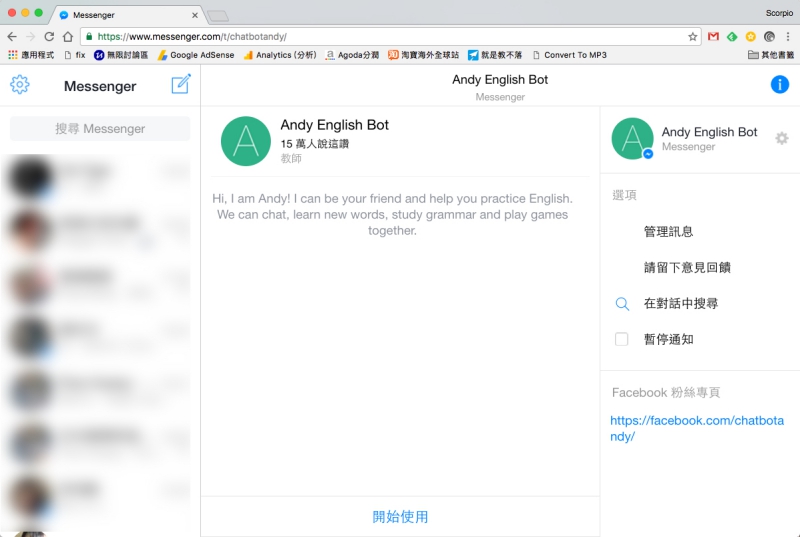The image size is (800, 537).
Task: Toggle the conversation info panel
Action: [780, 85]
